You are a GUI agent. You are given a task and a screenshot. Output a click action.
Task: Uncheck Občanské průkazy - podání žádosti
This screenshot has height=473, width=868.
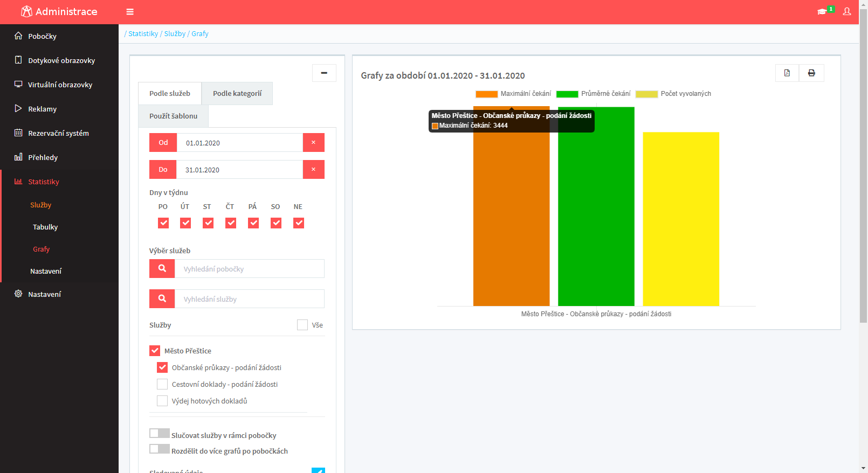(x=162, y=367)
